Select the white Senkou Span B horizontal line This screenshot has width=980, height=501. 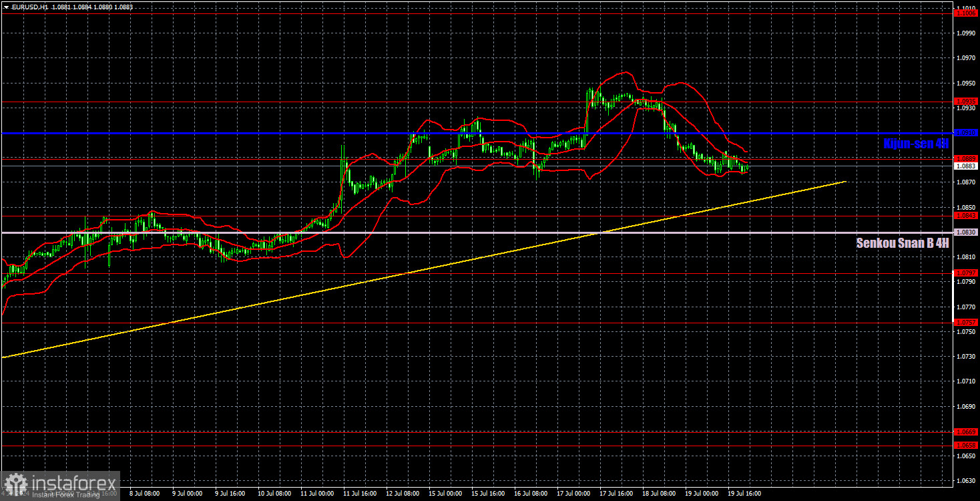[x=477, y=232]
